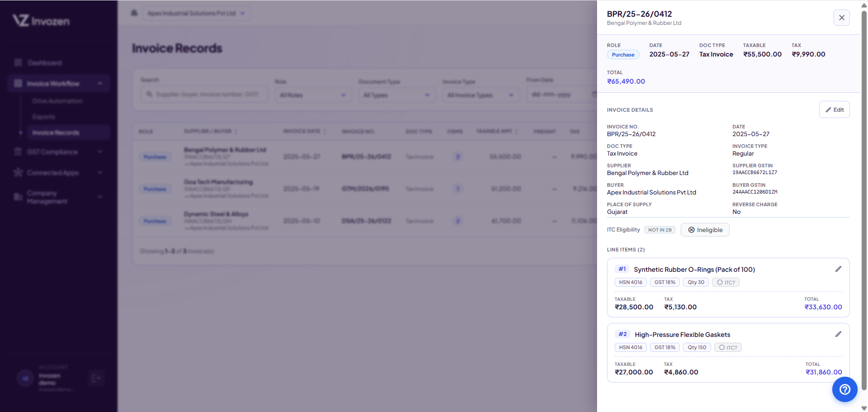868x412 pixels.
Task: Click the Invozen logo in the sidebar
Action: (x=41, y=20)
